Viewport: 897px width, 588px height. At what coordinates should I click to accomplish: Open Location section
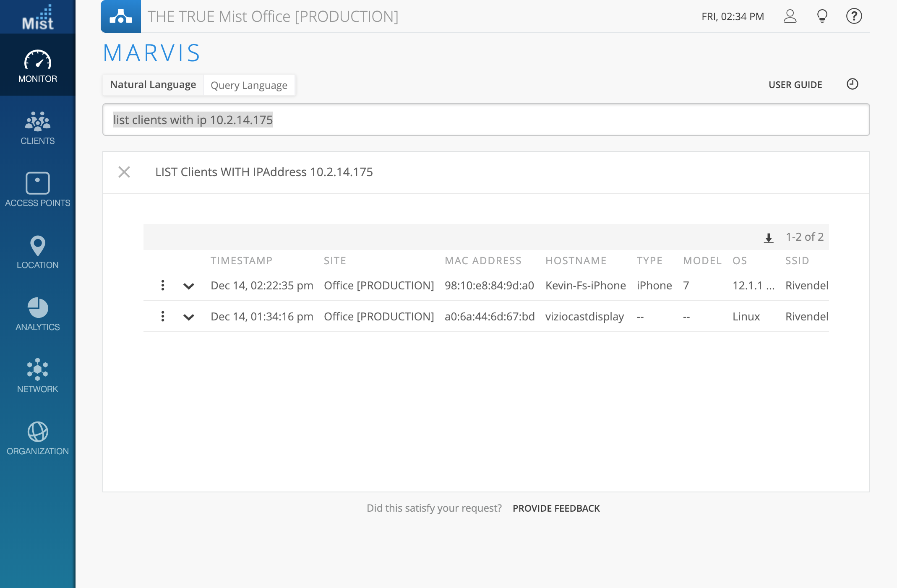(x=37, y=252)
